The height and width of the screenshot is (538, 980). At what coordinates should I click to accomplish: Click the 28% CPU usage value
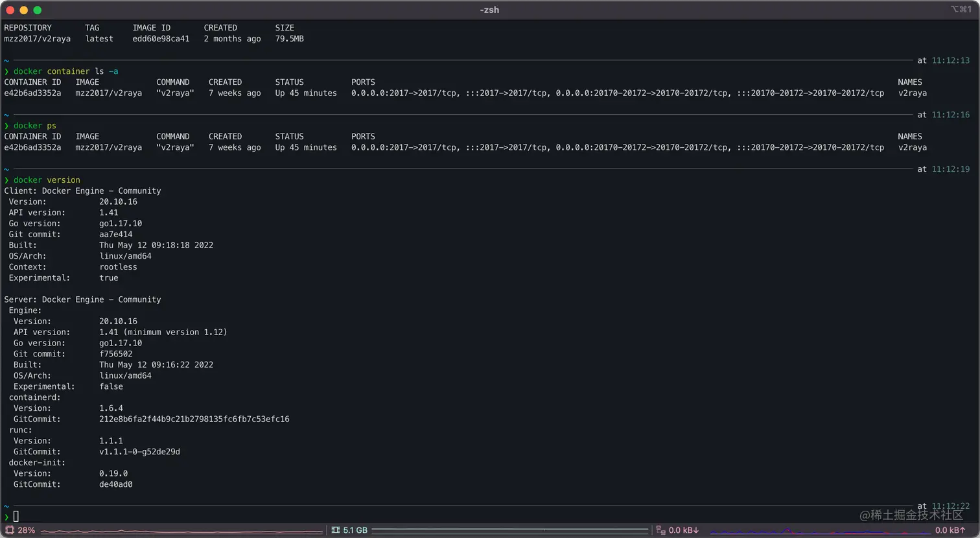(x=27, y=530)
